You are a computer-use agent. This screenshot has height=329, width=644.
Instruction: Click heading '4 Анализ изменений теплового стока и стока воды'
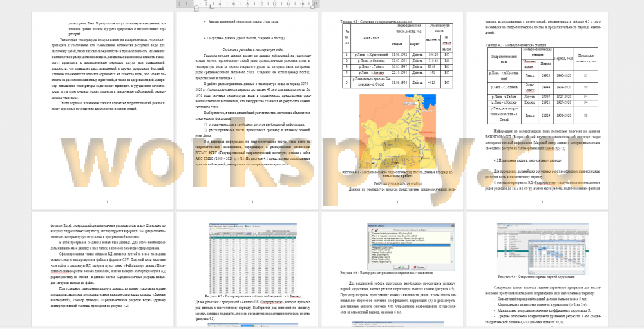(x=241, y=21)
